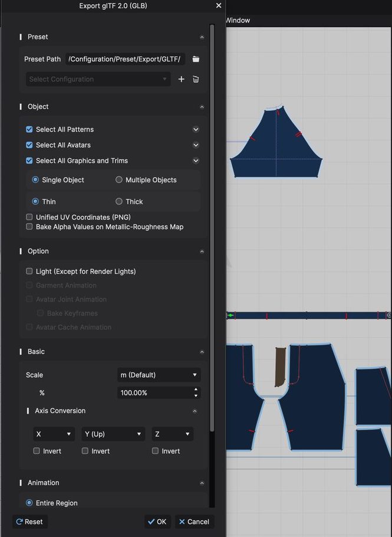The image size is (392, 537).
Task: Check Invert under X axis
Action: (37, 451)
